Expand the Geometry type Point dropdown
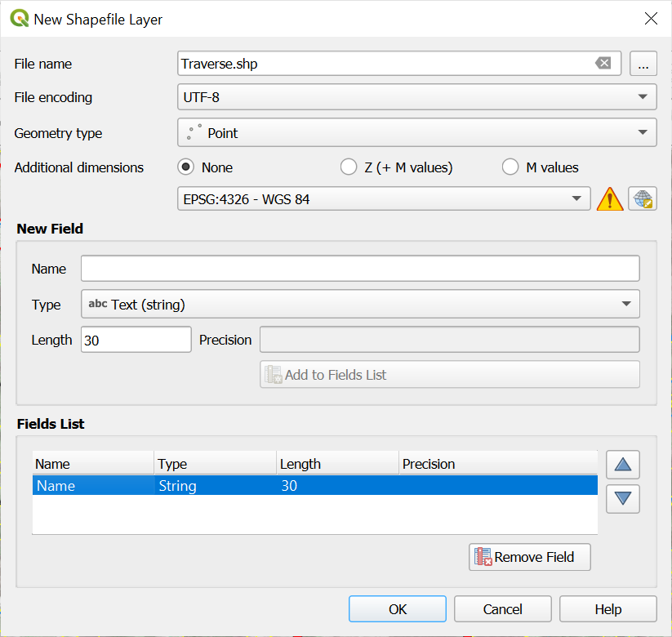The width and height of the screenshot is (672, 637). (416, 132)
